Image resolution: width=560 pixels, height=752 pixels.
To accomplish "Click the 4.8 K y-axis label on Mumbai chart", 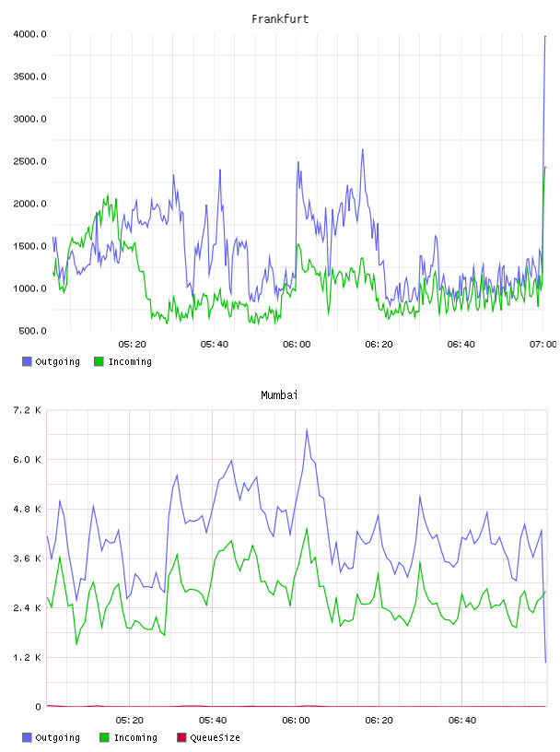I will point(27,510).
